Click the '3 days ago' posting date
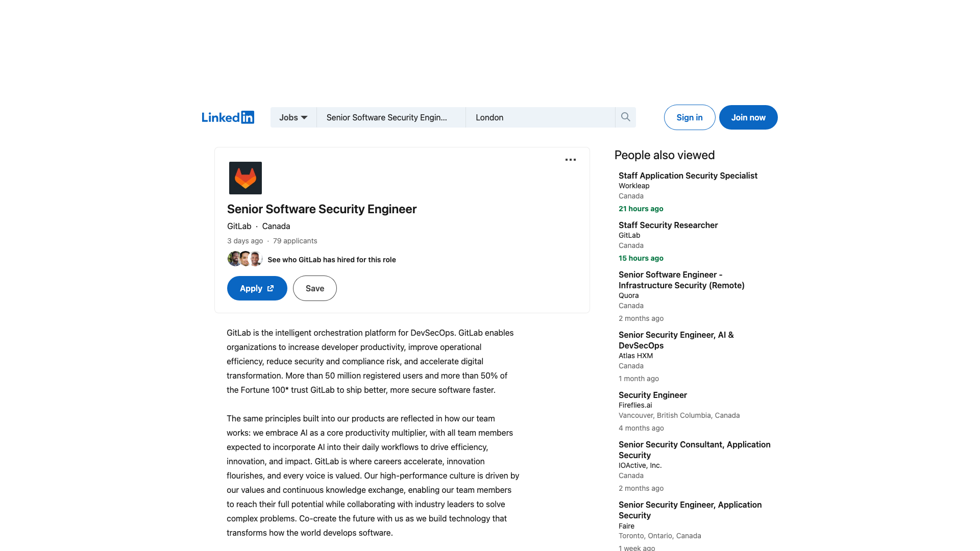Screen dimensions: 980x551 click(x=245, y=241)
